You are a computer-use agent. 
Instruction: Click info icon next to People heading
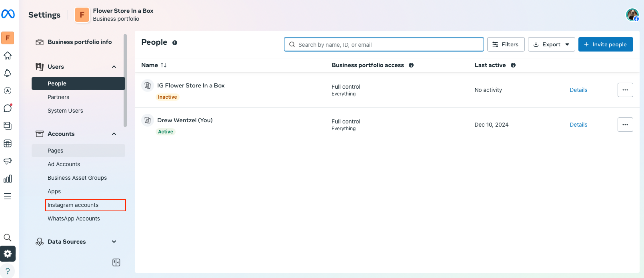pyautogui.click(x=175, y=43)
